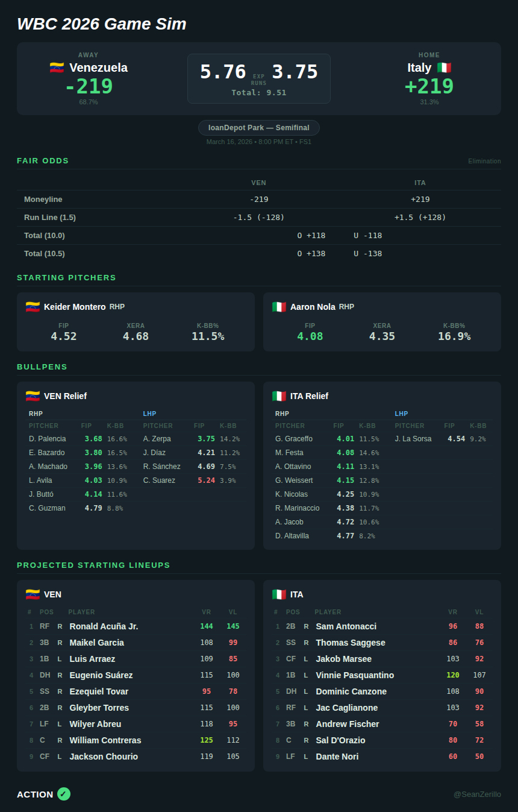Viewport: 518px width, 812px height.
Task: Click the Over +118 odds for Total 10.0
Action: [x=311, y=236]
